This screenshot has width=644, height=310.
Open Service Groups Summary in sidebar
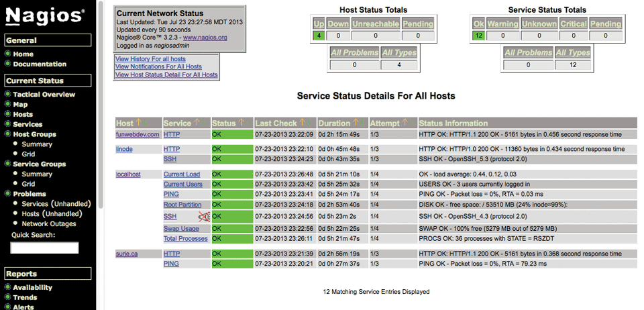(x=36, y=174)
